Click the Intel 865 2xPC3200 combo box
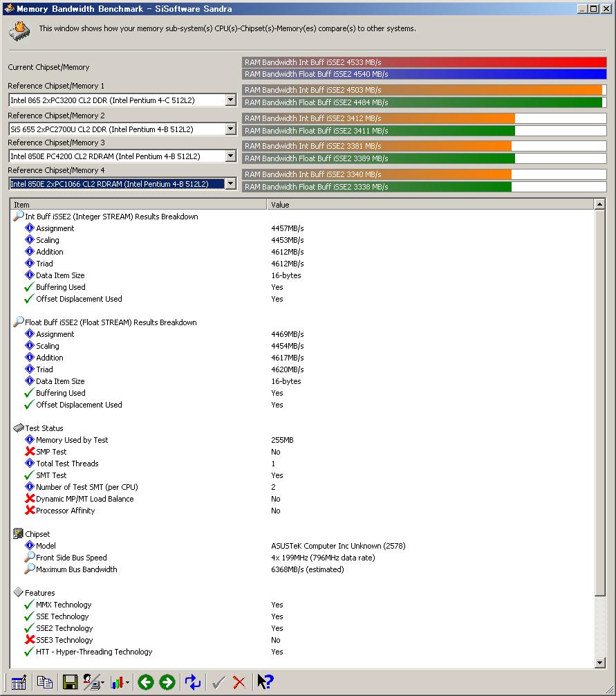 (122, 100)
